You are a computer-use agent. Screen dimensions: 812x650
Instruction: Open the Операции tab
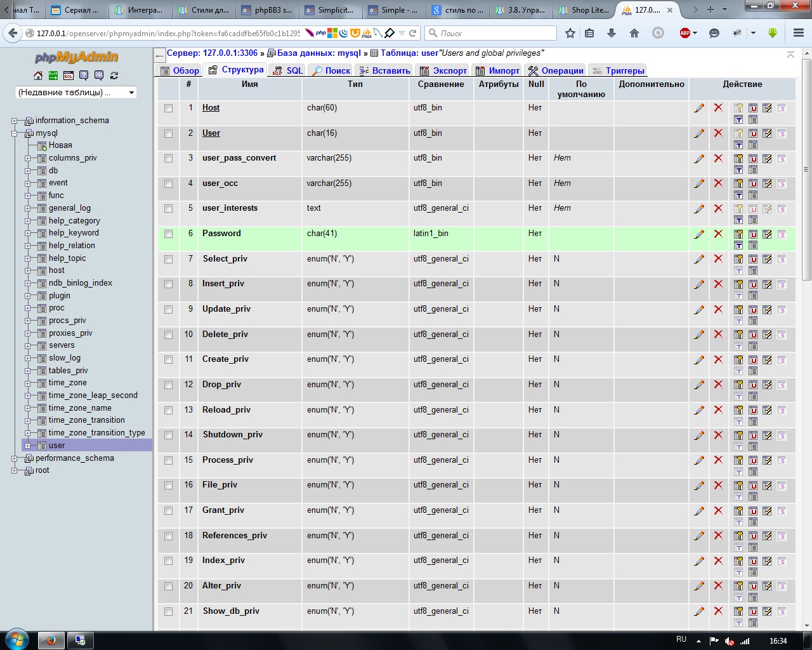click(556, 70)
